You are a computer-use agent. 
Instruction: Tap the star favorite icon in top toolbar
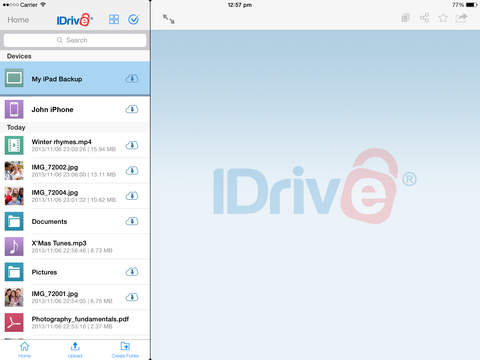pos(443,18)
